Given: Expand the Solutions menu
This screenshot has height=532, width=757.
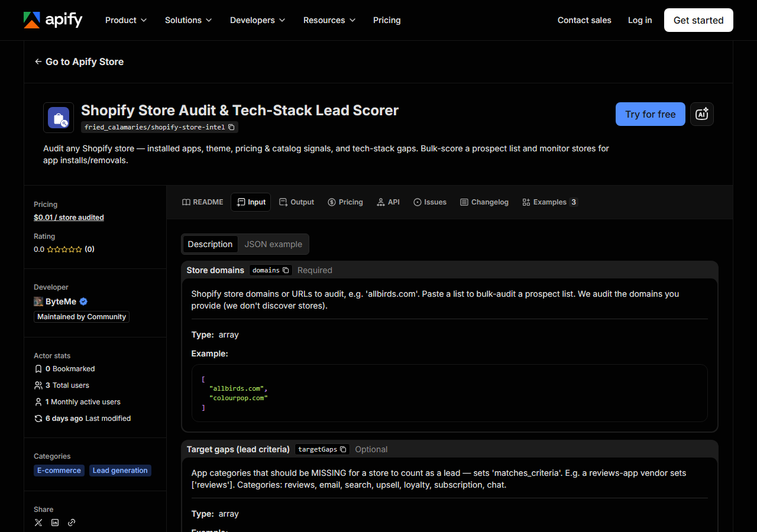Looking at the screenshot, I should (x=188, y=20).
